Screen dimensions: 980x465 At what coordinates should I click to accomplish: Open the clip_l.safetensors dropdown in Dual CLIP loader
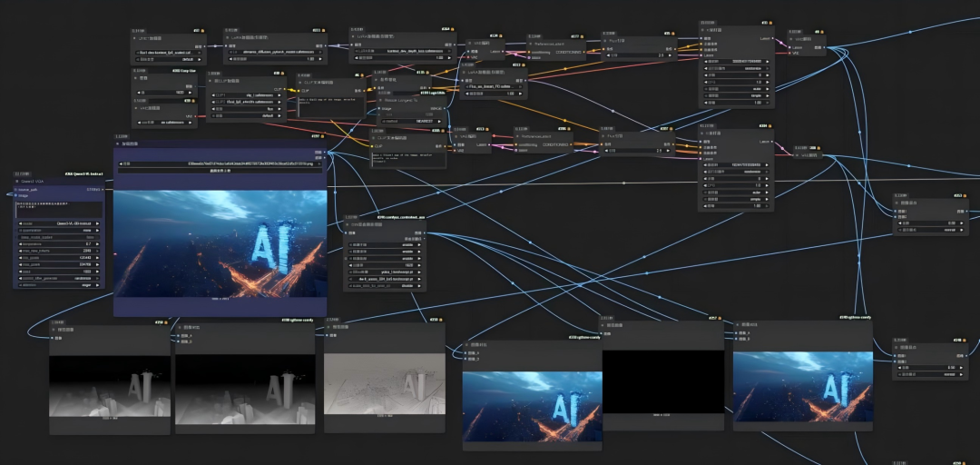click(x=246, y=95)
